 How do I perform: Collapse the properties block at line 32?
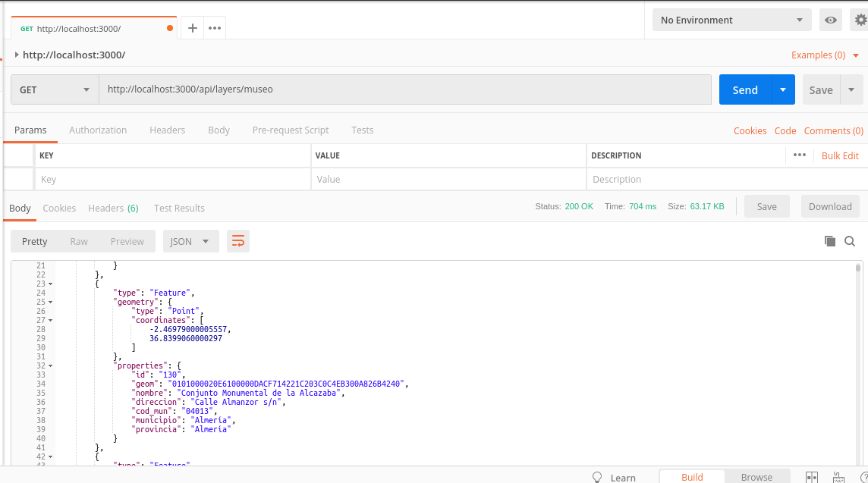[50, 365]
